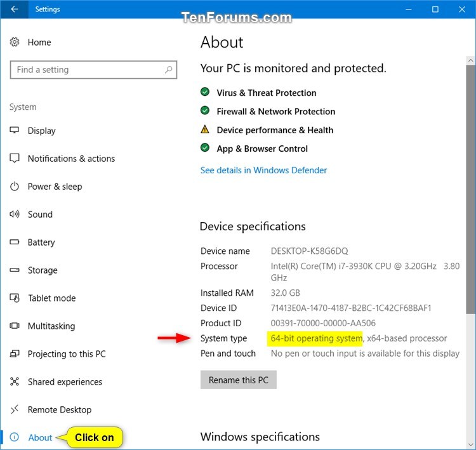Click the Device specifications heading

253,227
